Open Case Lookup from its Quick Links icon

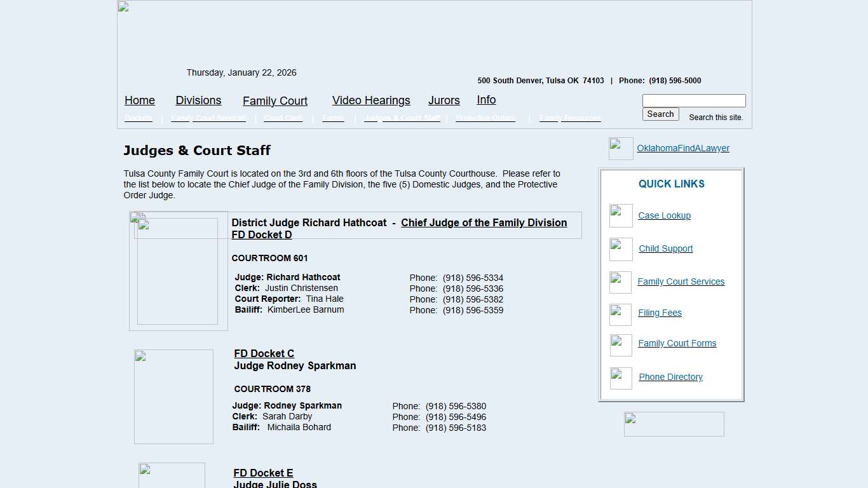tap(620, 215)
